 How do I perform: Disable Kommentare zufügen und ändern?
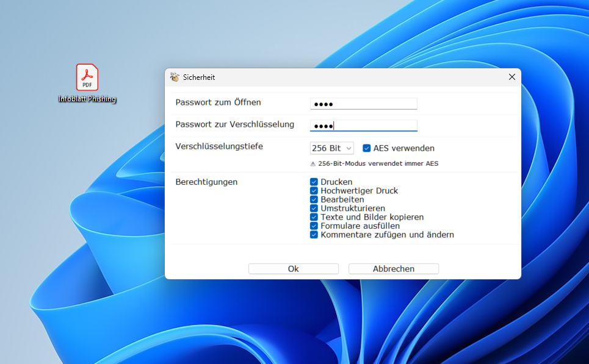click(314, 235)
